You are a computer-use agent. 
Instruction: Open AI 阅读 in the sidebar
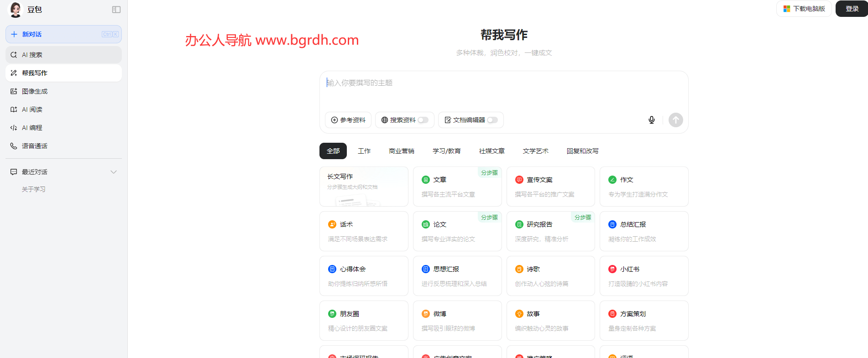click(x=63, y=109)
